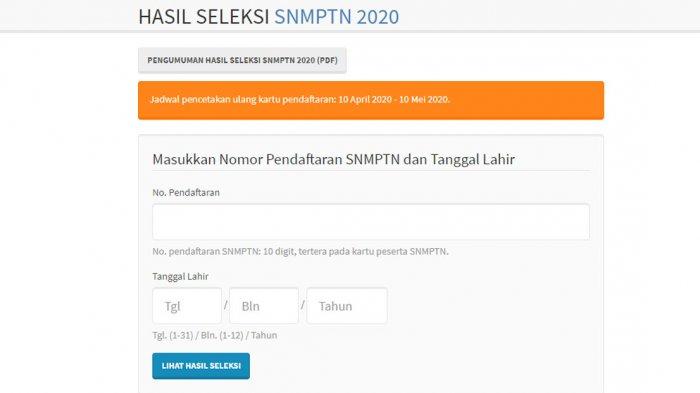Viewport: 700px width, 393px height.
Task: Click the gray separator bar below the page title
Action: point(350,31)
